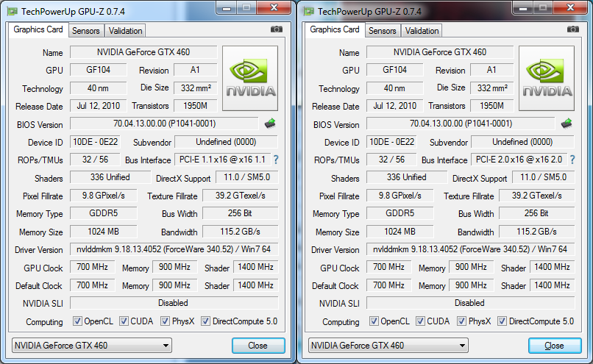Toggle OpenCL checkbox in right window
The width and height of the screenshot is (593, 364).
[x=374, y=321]
